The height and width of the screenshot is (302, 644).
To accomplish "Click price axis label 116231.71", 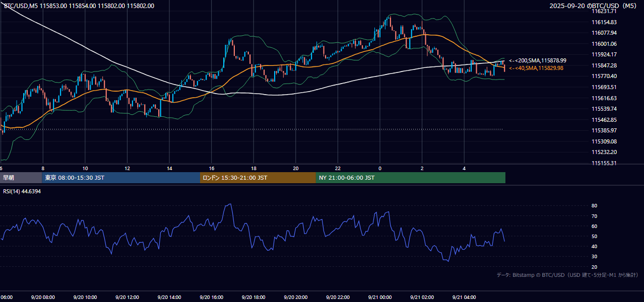I will pyautogui.click(x=604, y=11).
